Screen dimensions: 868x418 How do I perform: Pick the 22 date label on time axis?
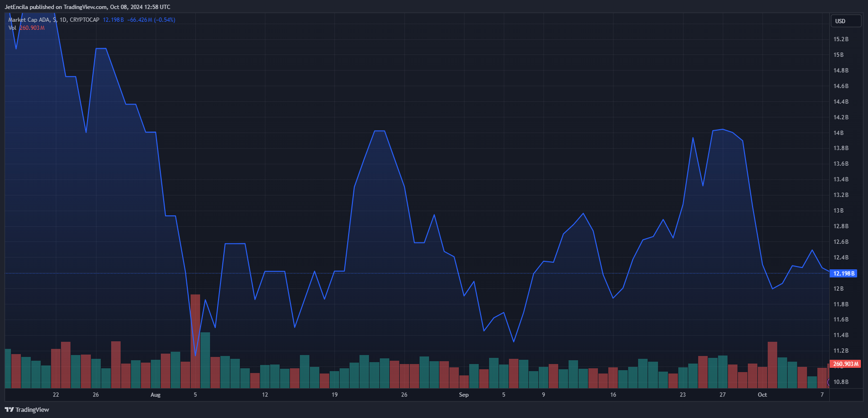[x=56, y=395]
